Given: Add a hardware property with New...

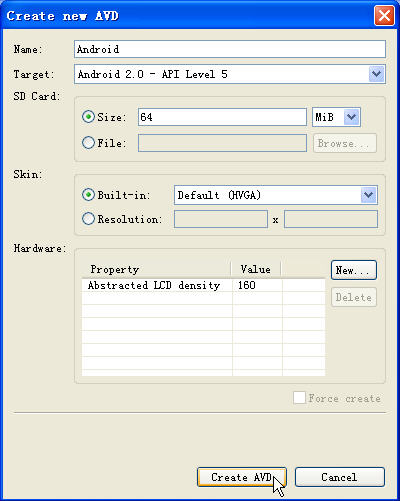Looking at the screenshot, I should point(354,270).
